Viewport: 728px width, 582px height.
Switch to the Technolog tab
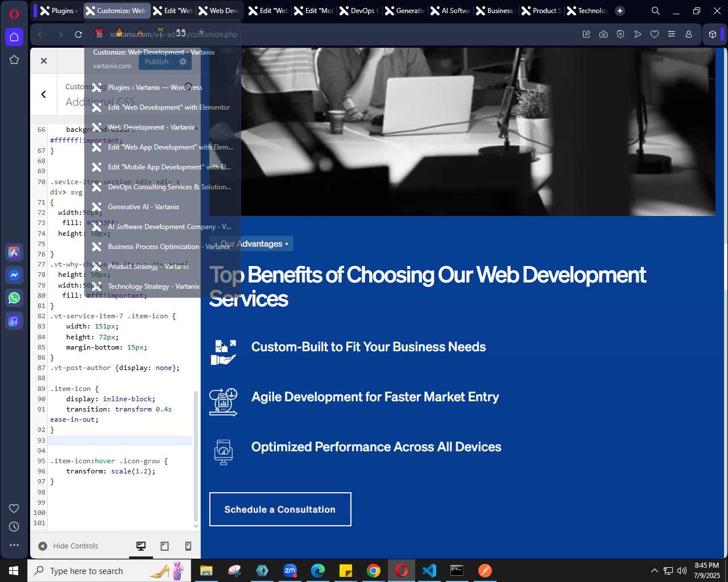point(587,11)
